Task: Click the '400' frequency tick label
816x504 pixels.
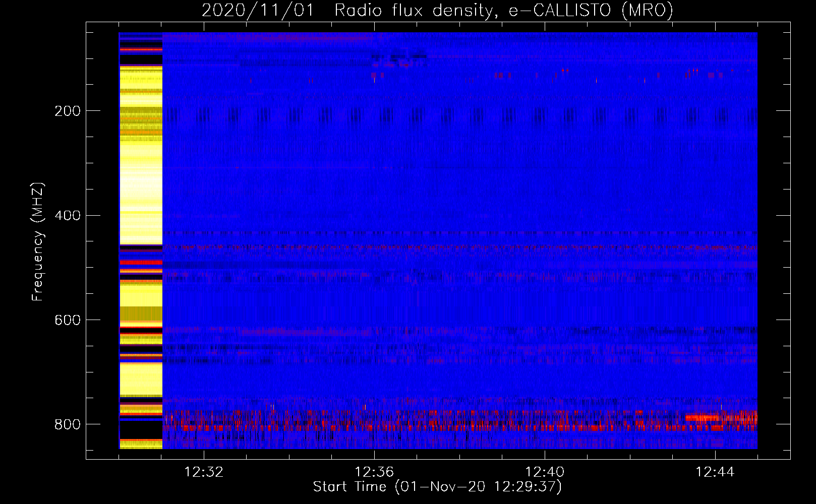Action: [67, 216]
